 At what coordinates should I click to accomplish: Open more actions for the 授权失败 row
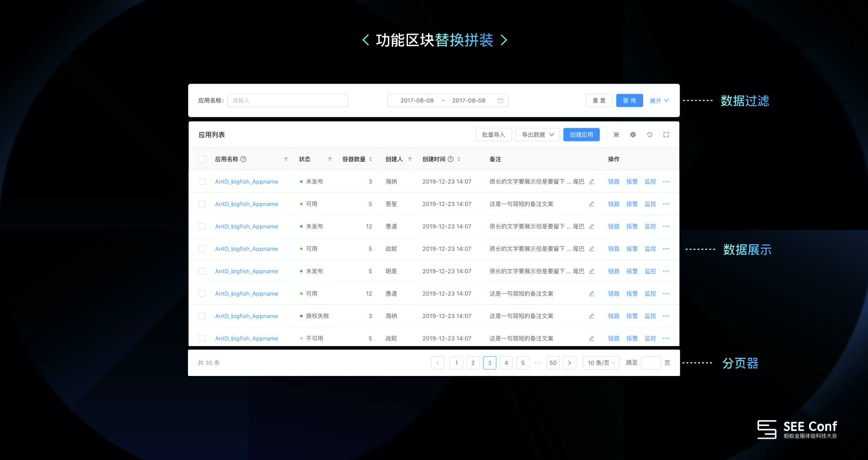point(666,316)
